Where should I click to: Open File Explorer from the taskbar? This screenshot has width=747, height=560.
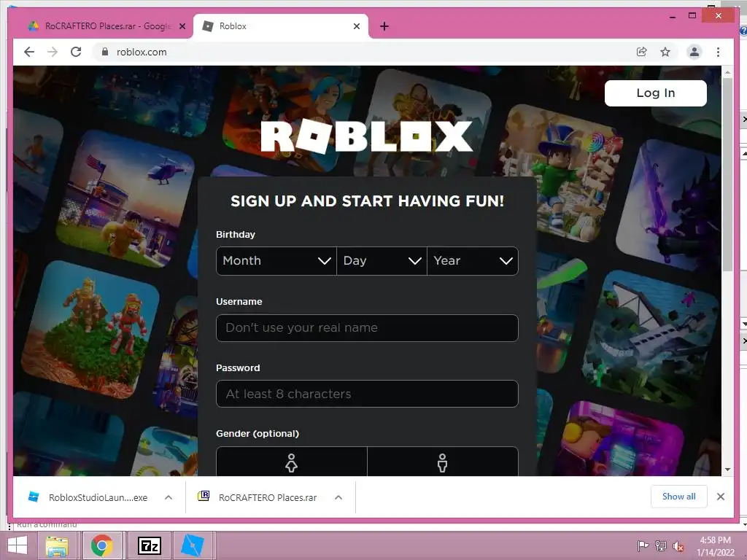point(57,545)
